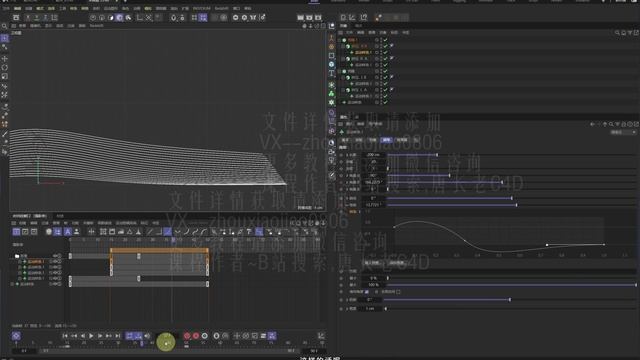Open the Redshift menu in the viewport menu bar
The image size is (640, 360).
coord(96,26)
